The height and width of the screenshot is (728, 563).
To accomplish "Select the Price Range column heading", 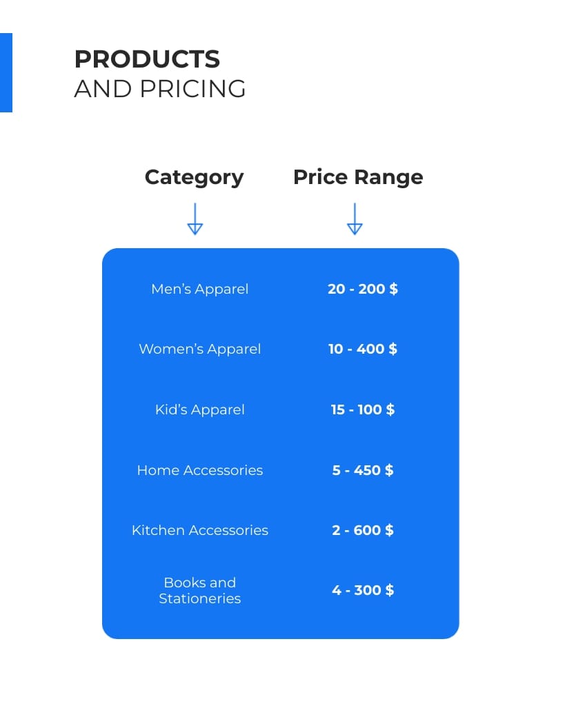I will click(x=358, y=177).
